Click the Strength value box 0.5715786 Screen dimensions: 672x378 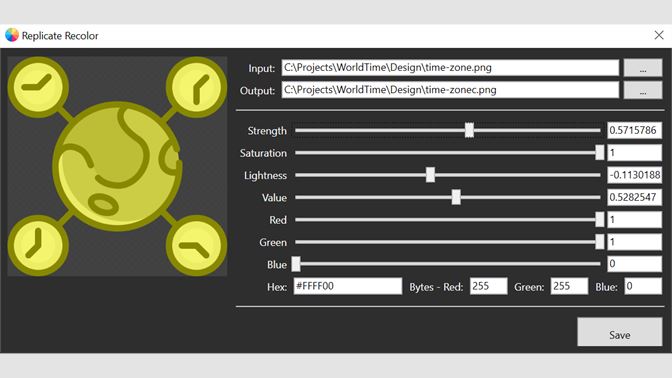[x=634, y=130]
